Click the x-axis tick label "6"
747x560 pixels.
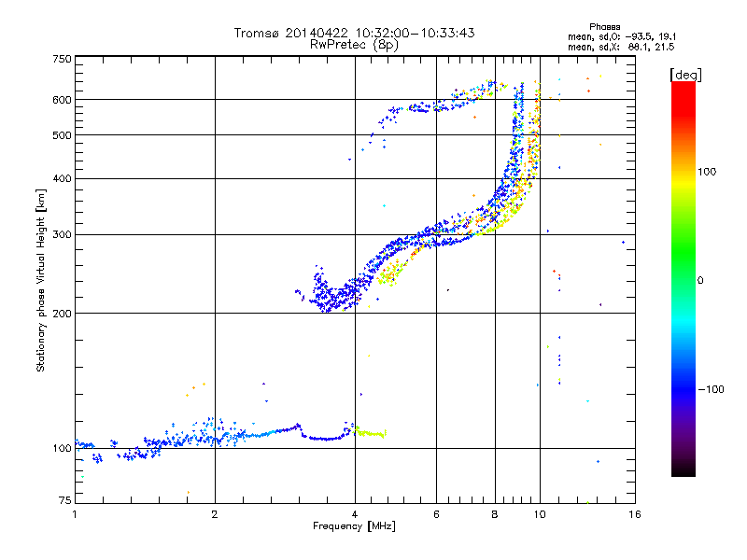[x=436, y=514]
